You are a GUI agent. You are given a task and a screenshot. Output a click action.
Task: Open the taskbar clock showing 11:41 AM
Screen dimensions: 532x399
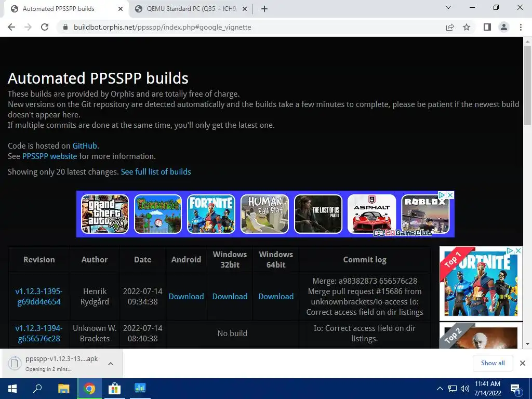point(487,389)
